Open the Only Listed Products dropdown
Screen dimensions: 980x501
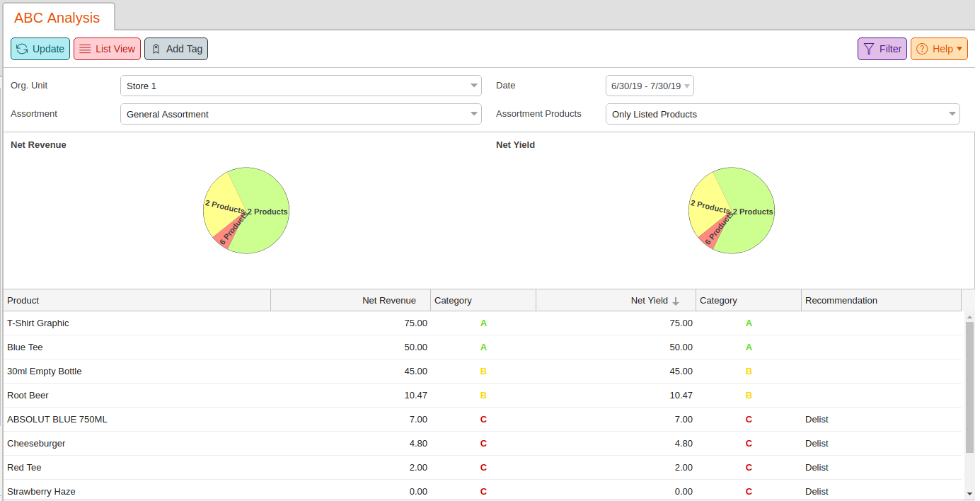pos(952,114)
